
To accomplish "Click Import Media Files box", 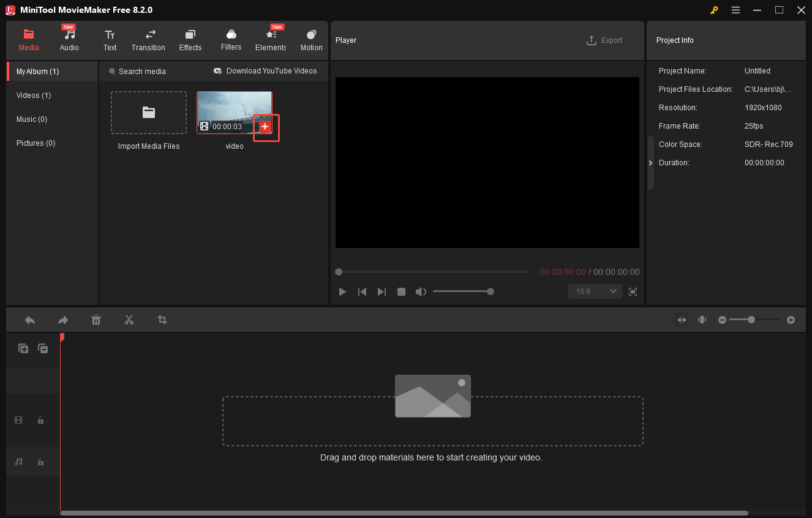I will point(149,113).
